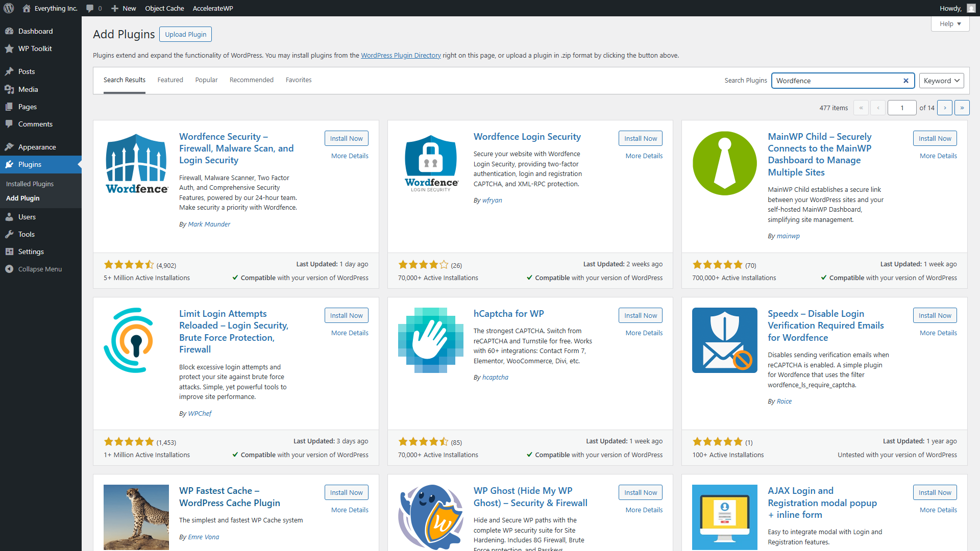Open the MainWP Child tie logo
The width and height of the screenshot is (980, 551).
[x=725, y=163]
